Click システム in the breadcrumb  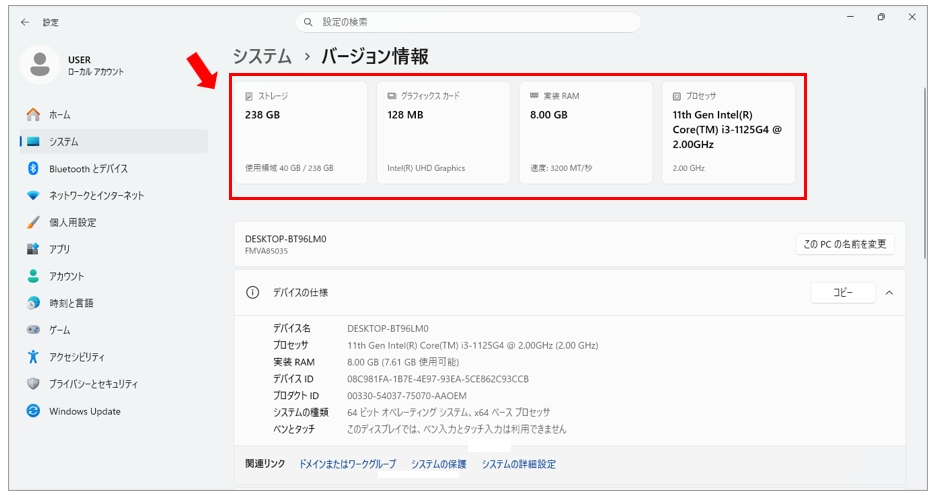coord(262,56)
